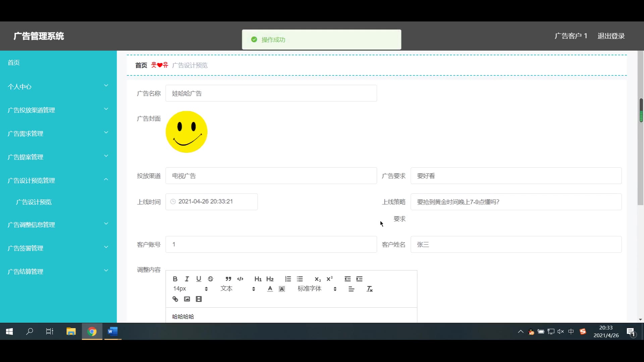Click the 退出登录 link

click(x=611, y=36)
